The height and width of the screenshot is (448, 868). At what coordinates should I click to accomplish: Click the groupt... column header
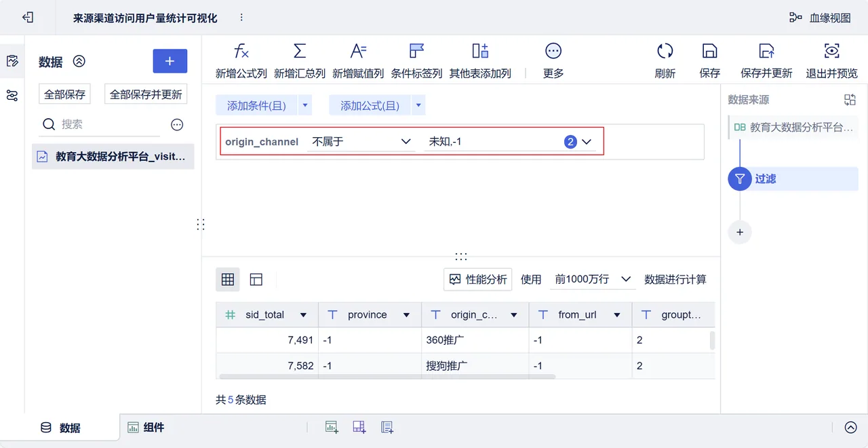(673, 315)
